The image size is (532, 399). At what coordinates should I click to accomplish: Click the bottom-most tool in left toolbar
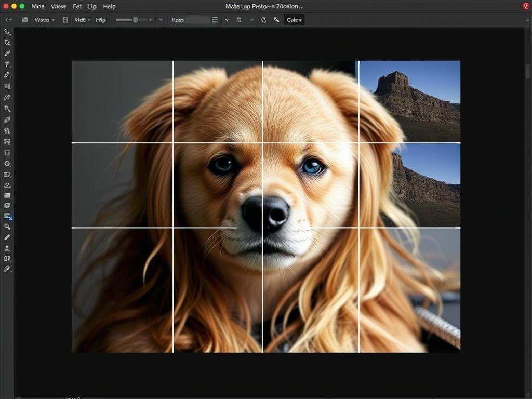(7, 269)
